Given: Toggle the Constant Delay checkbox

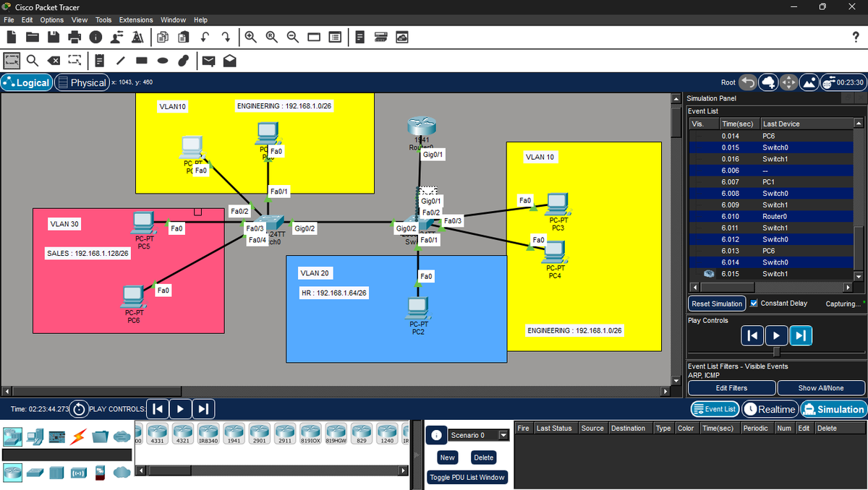Looking at the screenshot, I should [754, 303].
